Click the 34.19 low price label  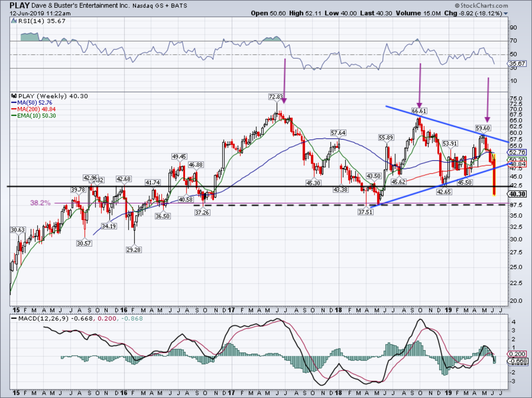tap(109, 226)
